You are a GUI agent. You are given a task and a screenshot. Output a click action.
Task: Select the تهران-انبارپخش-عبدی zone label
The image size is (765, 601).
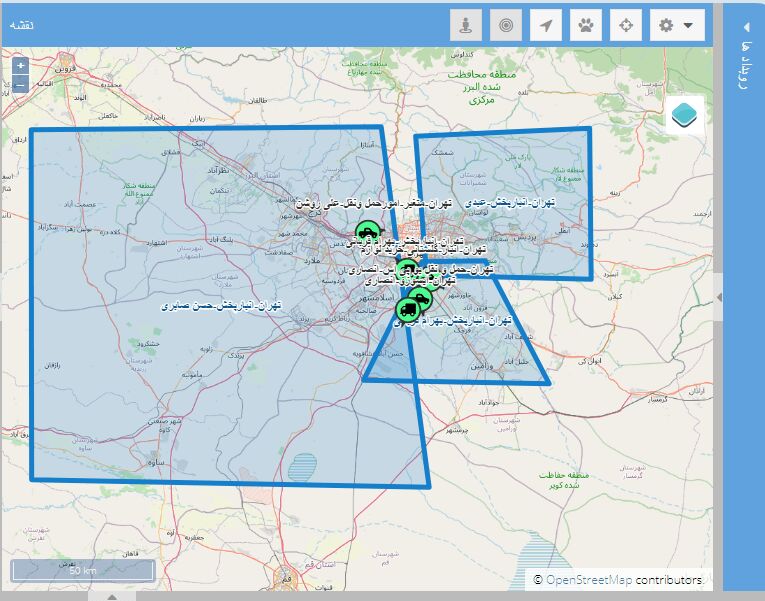516,202
